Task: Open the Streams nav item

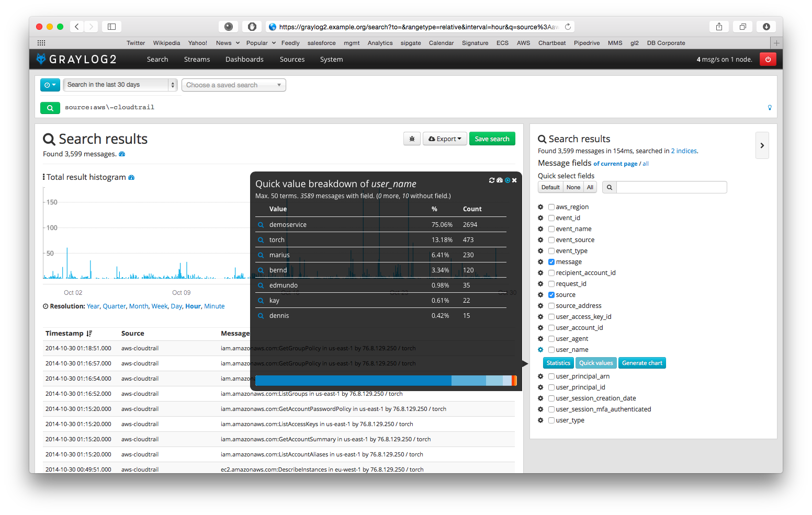Action: click(x=197, y=60)
